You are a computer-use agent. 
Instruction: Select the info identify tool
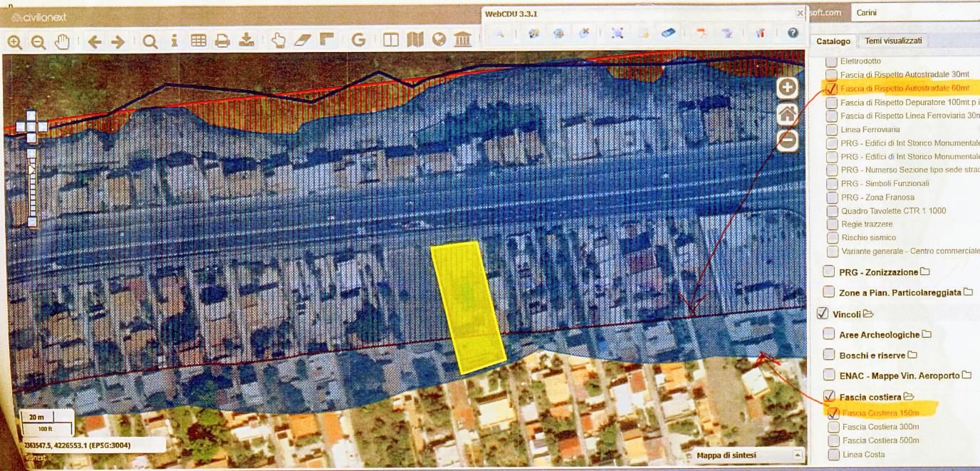174,41
